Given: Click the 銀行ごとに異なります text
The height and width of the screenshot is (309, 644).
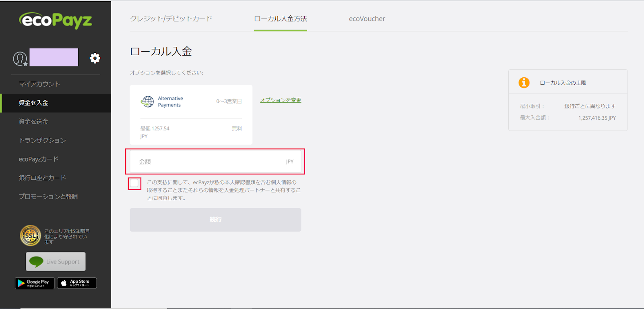Looking at the screenshot, I should click(590, 106).
